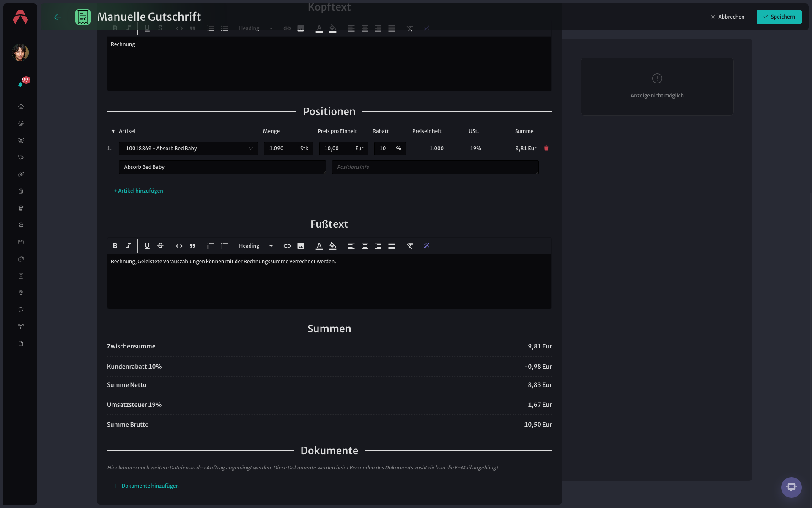The width and height of the screenshot is (812, 508).
Task: Open Heading dropdown in Fußtext toolbar
Action: 256,246
